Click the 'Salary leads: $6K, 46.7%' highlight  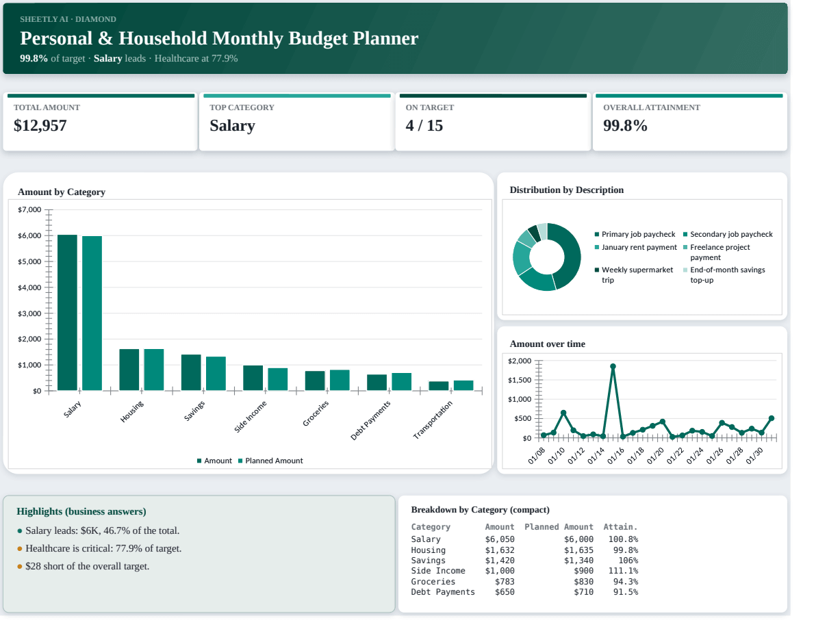(102, 531)
